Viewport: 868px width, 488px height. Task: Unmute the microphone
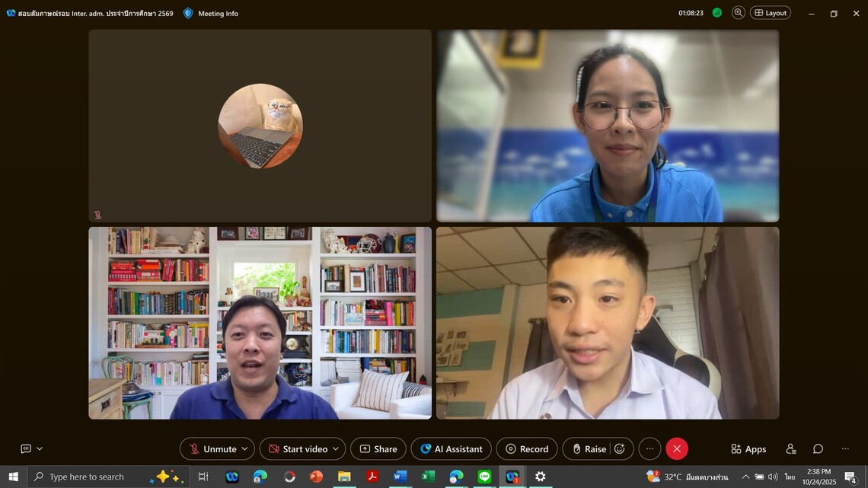(212, 449)
